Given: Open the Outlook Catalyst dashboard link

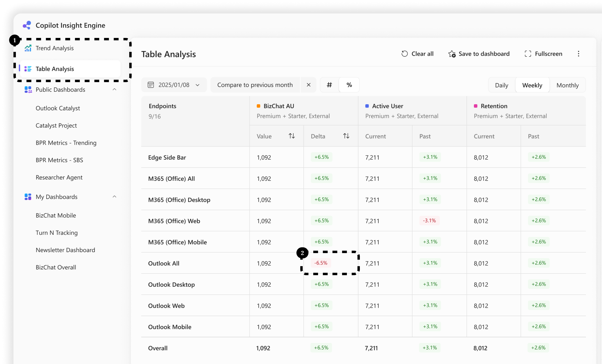Looking at the screenshot, I should pyautogui.click(x=58, y=108).
